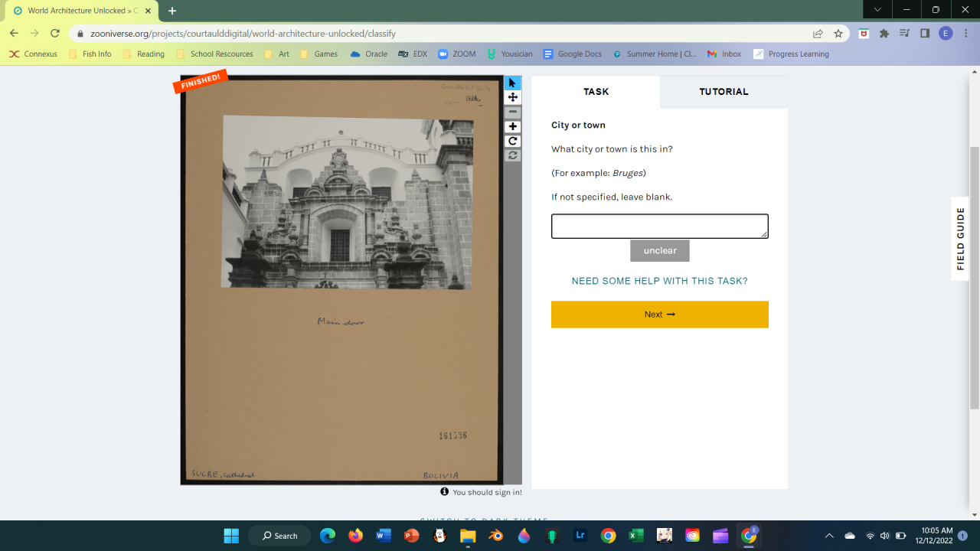980x551 pixels.
Task: Open Chrome's three-dot menu
Action: pyautogui.click(x=966, y=34)
